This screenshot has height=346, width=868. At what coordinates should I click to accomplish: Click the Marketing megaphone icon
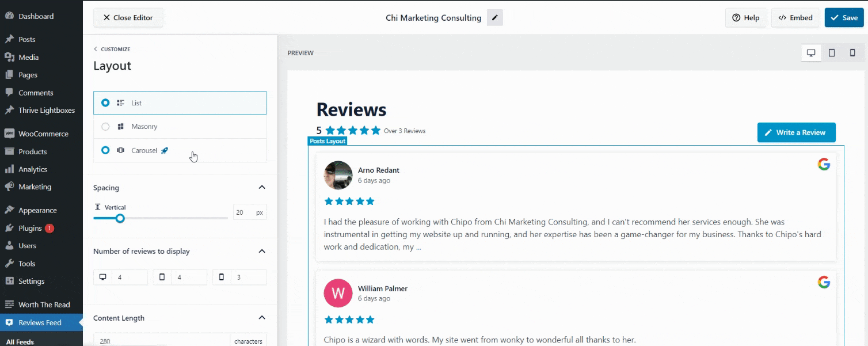(9, 187)
